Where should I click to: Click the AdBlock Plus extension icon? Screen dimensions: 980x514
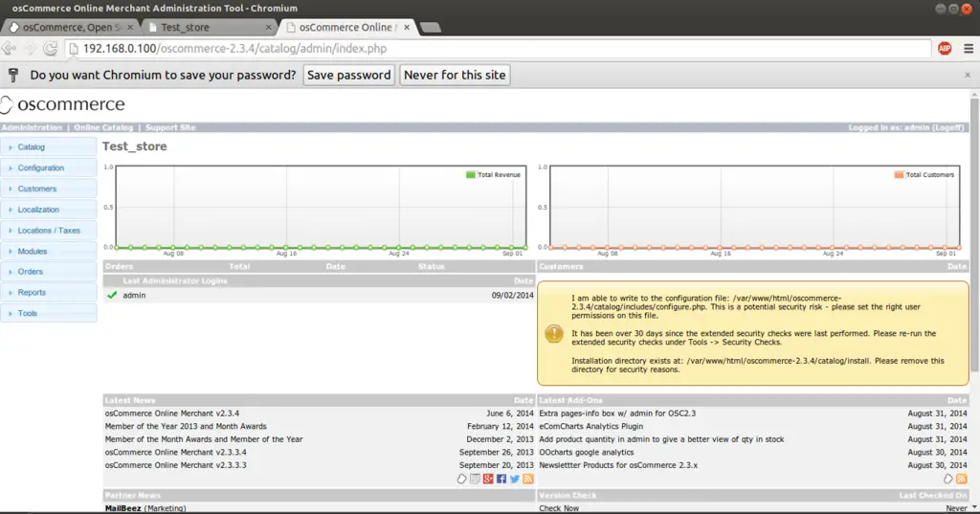click(945, 48)
